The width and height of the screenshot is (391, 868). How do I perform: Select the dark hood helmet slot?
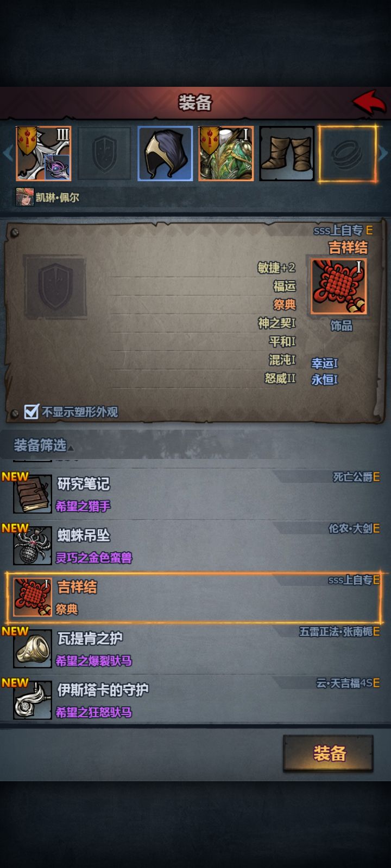coord(165,154)
